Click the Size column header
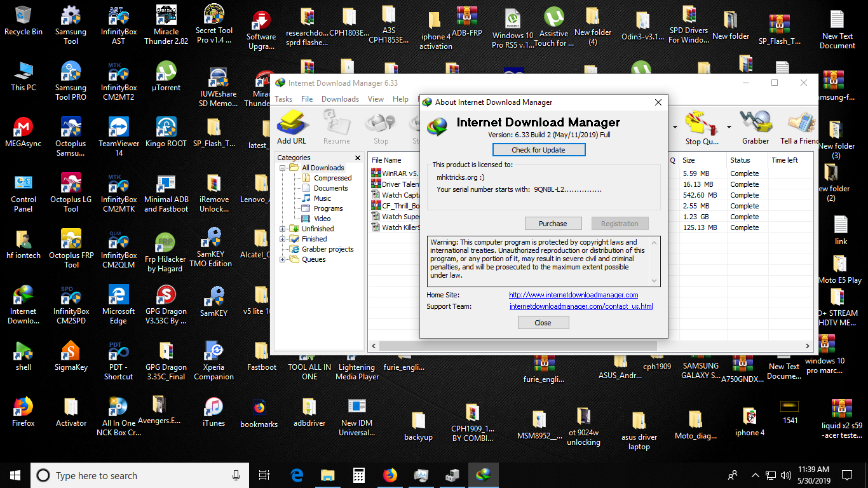Viewport: 868px width, 488px height. click(702, 160)
